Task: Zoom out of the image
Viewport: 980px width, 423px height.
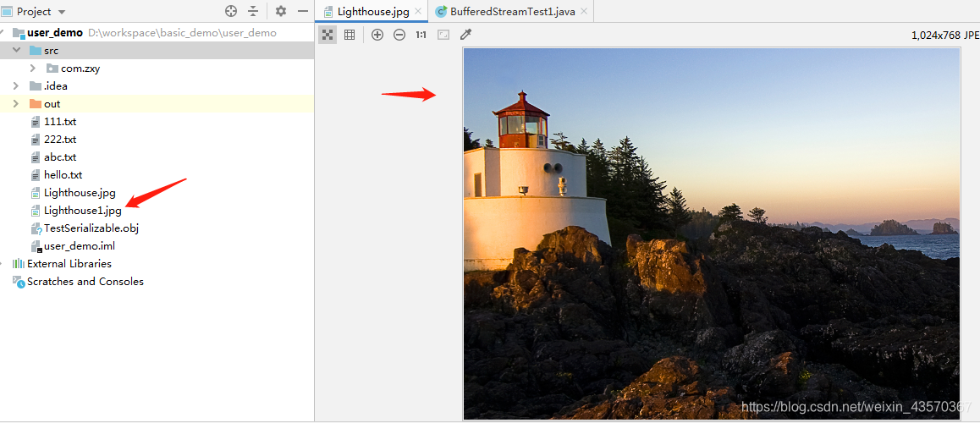Action: pos(399,35)
